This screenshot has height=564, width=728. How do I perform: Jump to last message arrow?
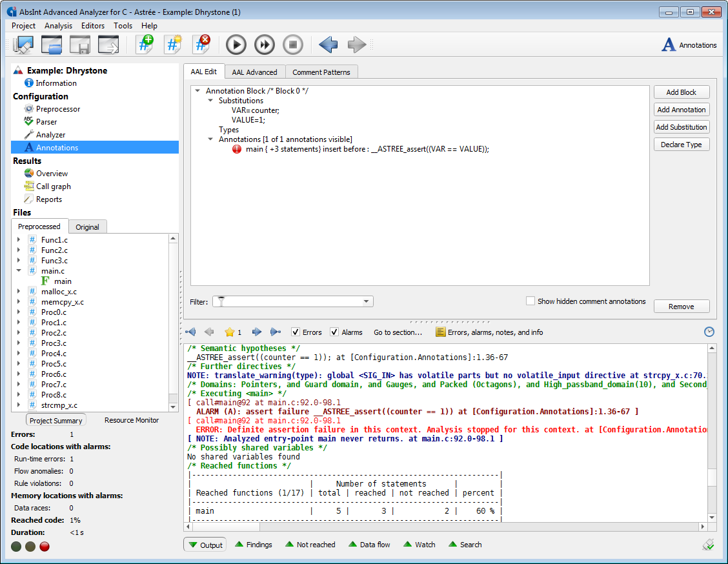coord(276,332)
